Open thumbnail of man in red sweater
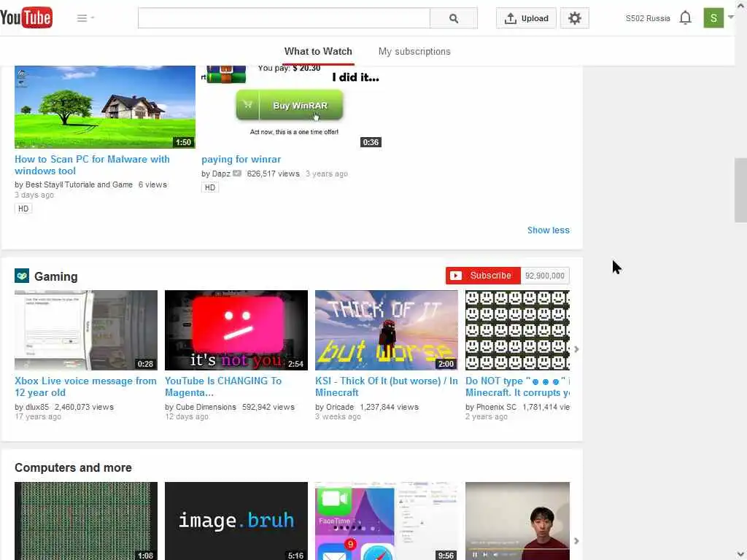 click(517, 521)
